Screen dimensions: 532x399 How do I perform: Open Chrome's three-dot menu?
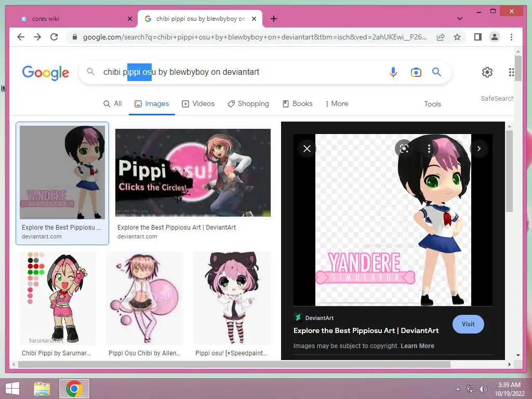[511, 37]
